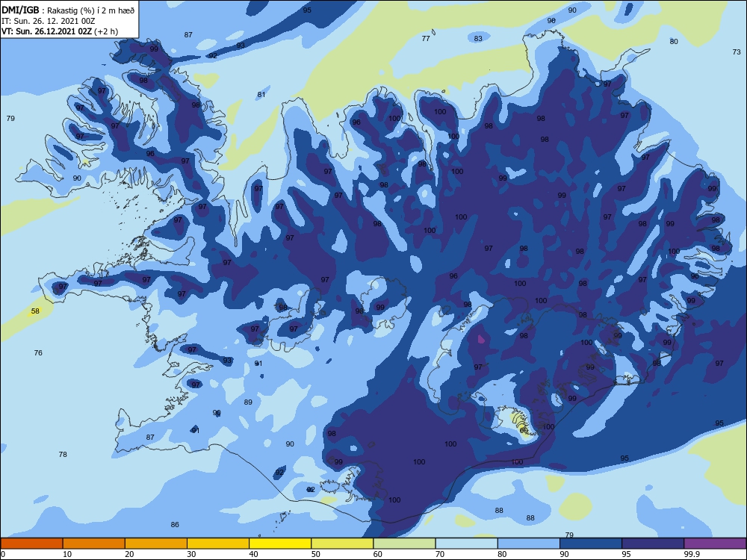Select the bright yellow 40–50 legend swatch
Viewport: 747px width, 560px height.
pos(280,544)
